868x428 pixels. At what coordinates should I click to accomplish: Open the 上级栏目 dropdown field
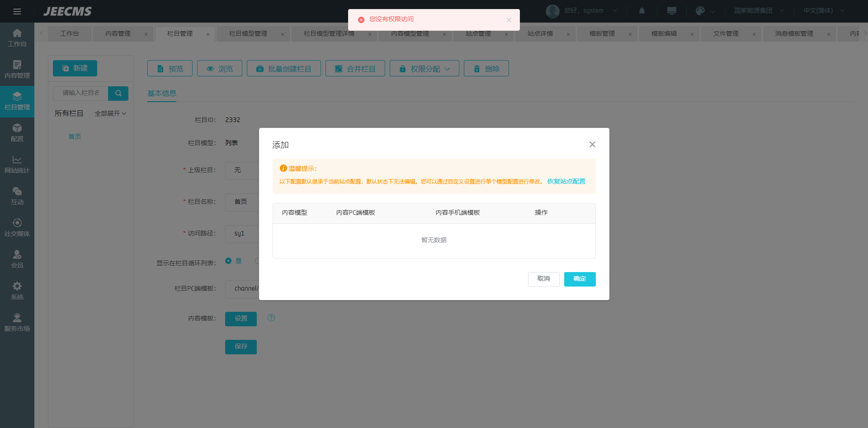(242, 170)
